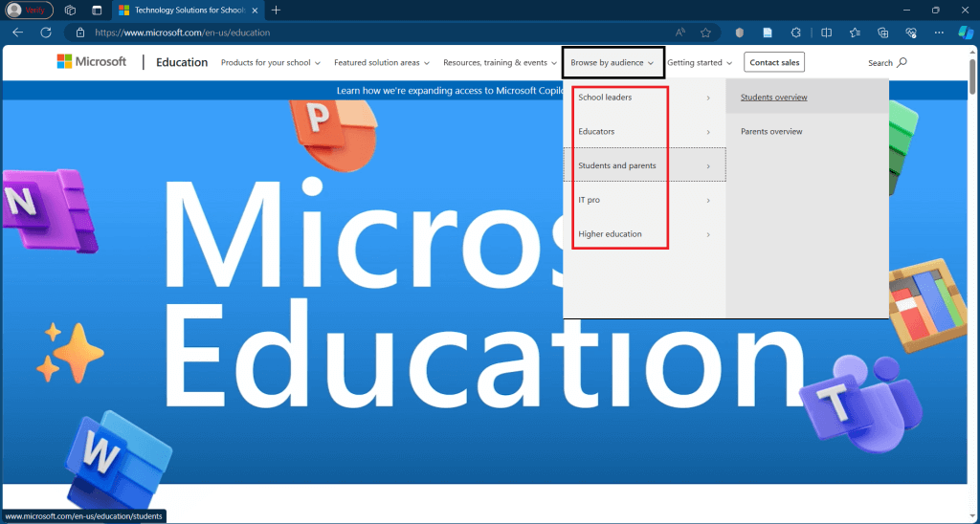Image resolution: width=980 pixels, height=524 pixels.
Task: Click the lock site information icon
Action: coord(80,33)
